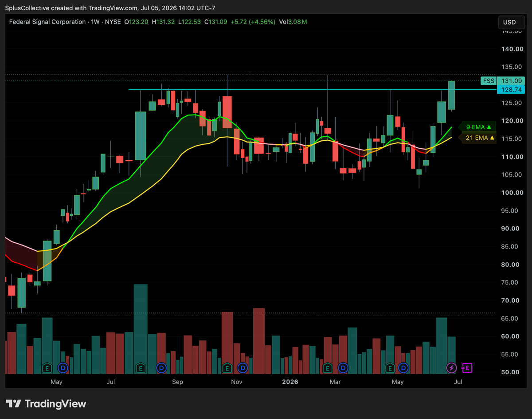The width and height of the screenshot is (532, 419).
Task: Click the purple lightning bolt event icon
Action: [451, 368]
